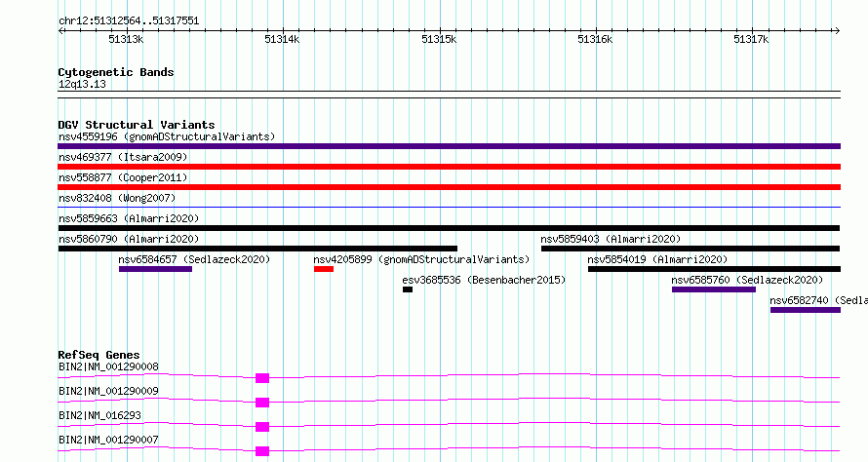Click the nsv6582740 purple variant bar

click(x=806, y=310)
